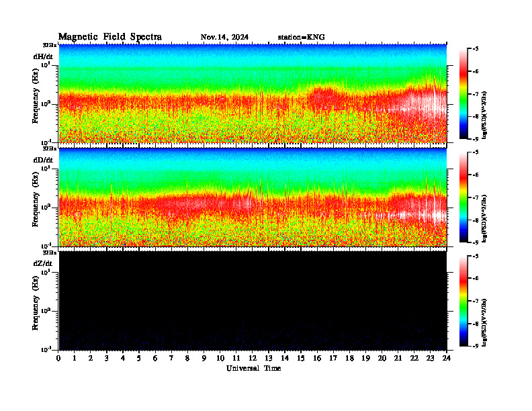Click the dH/dt spectrogram plot area
This screenshot has width=532, height=411.
253,93
